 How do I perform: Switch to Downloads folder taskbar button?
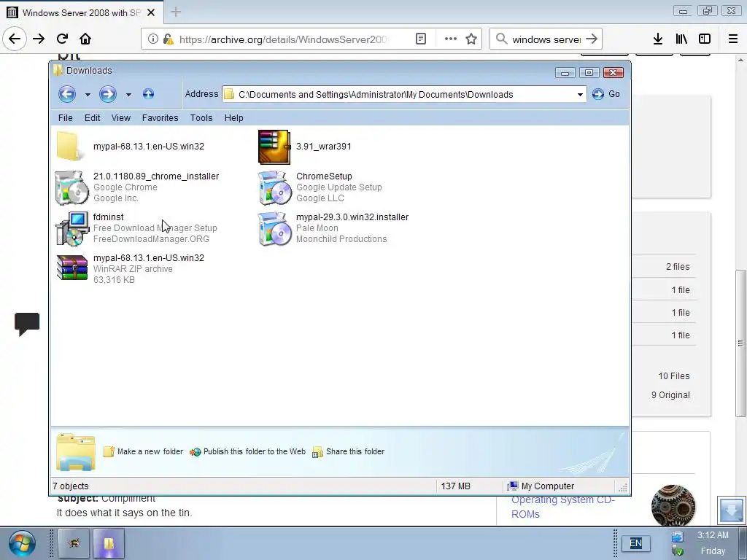point(109,543)
